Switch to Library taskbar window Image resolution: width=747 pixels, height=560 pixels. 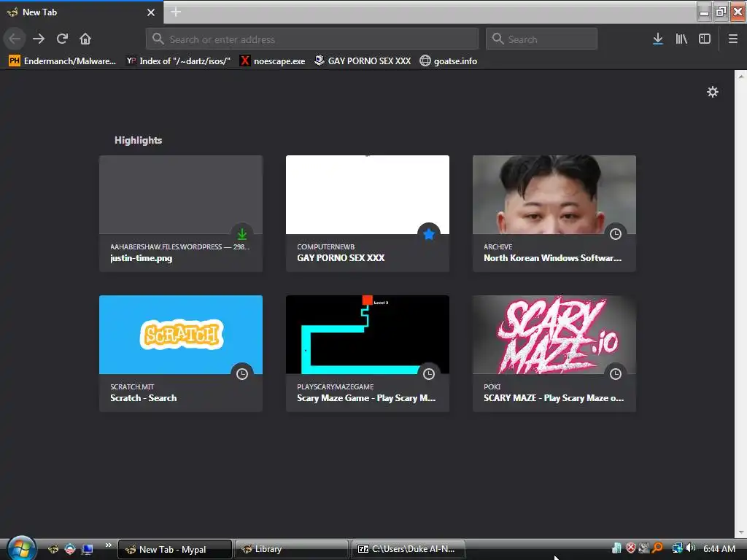tap(292, 549)
